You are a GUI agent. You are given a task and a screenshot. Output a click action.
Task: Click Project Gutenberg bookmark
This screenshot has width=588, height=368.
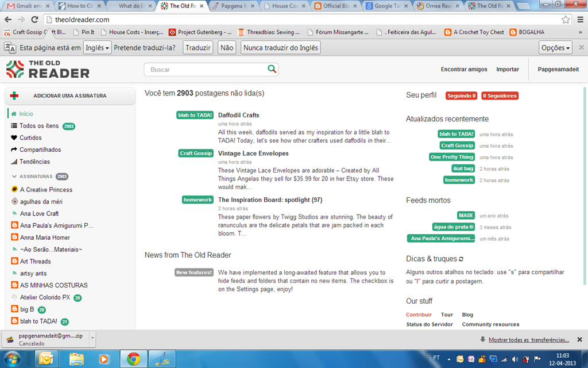point(200,32)
